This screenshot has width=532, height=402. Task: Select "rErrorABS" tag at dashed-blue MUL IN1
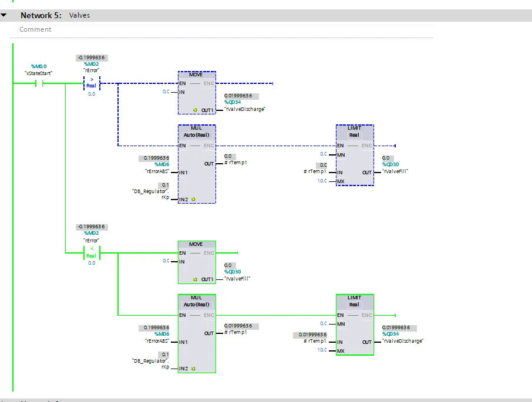coord(157,171)
